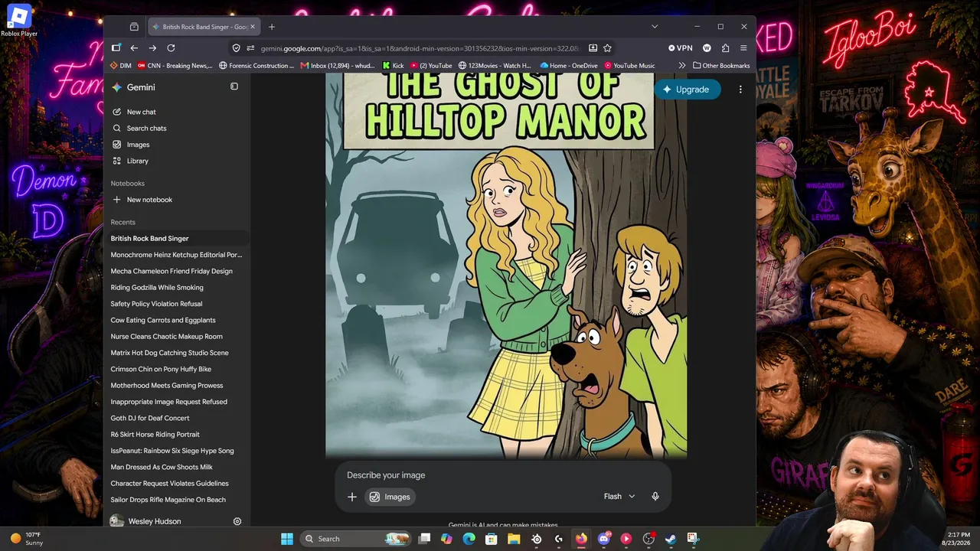Open the VPN button in toolbar
Image resolution: width=980 pixels, height=551 pixels.
680,48
